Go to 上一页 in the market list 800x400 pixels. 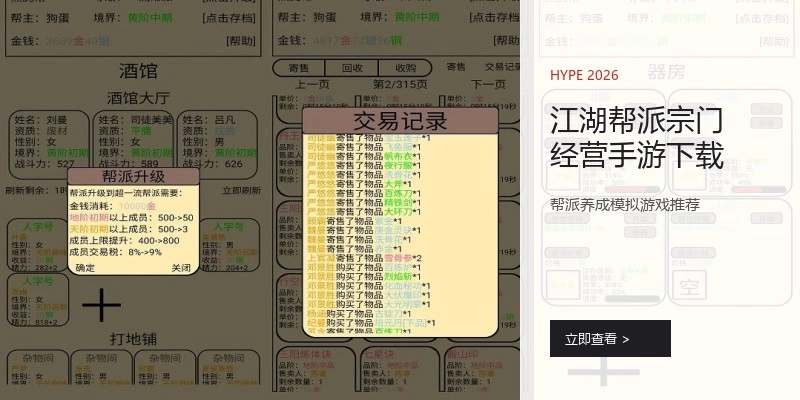coord(312,84)
